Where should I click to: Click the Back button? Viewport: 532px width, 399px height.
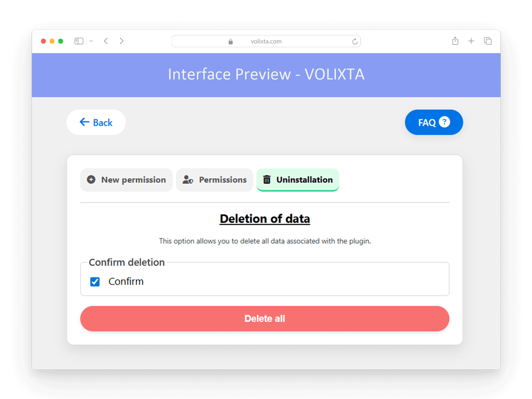point(96,122)
